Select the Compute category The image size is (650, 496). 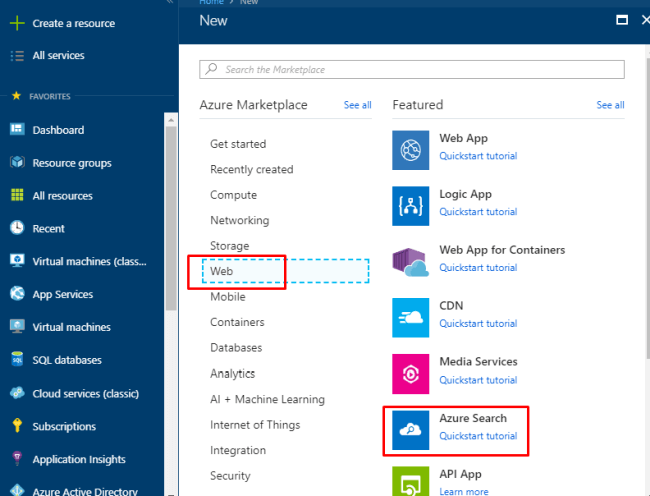[233, 195]
